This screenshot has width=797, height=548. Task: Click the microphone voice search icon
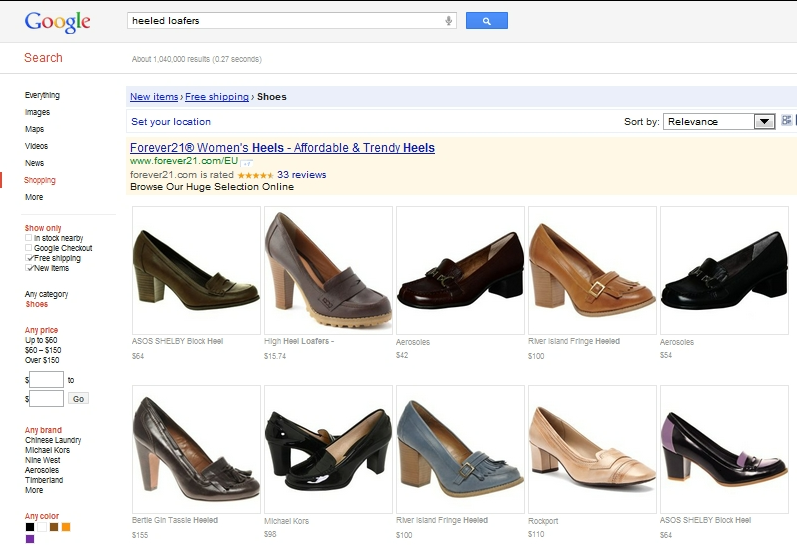tap(449, 20)
